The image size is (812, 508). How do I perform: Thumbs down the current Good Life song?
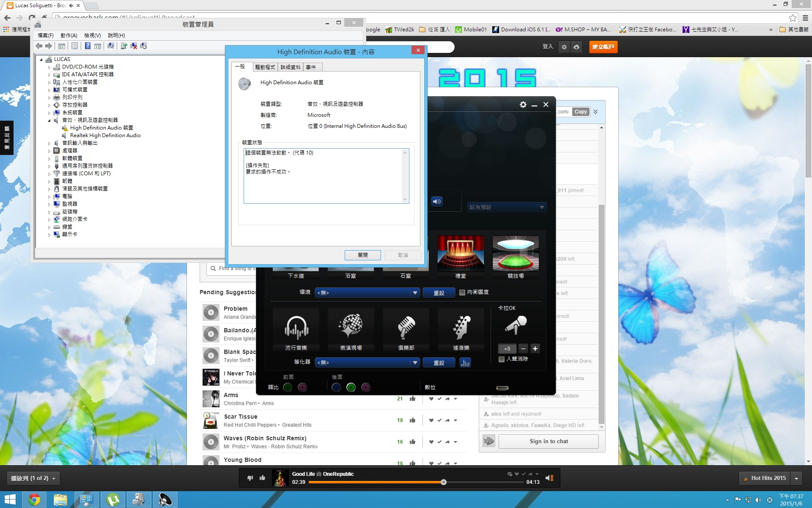coord(250,478)
